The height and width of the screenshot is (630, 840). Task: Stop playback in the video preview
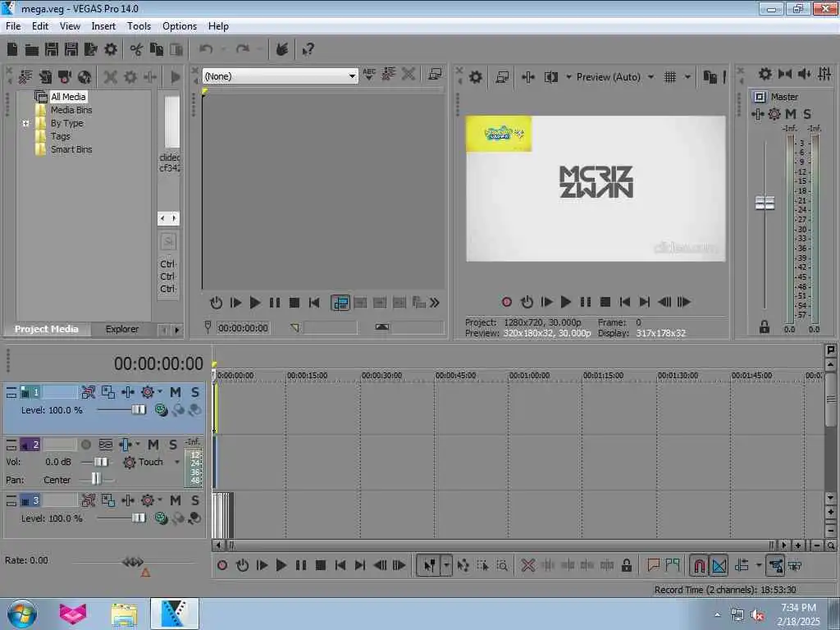pos(605,302)
